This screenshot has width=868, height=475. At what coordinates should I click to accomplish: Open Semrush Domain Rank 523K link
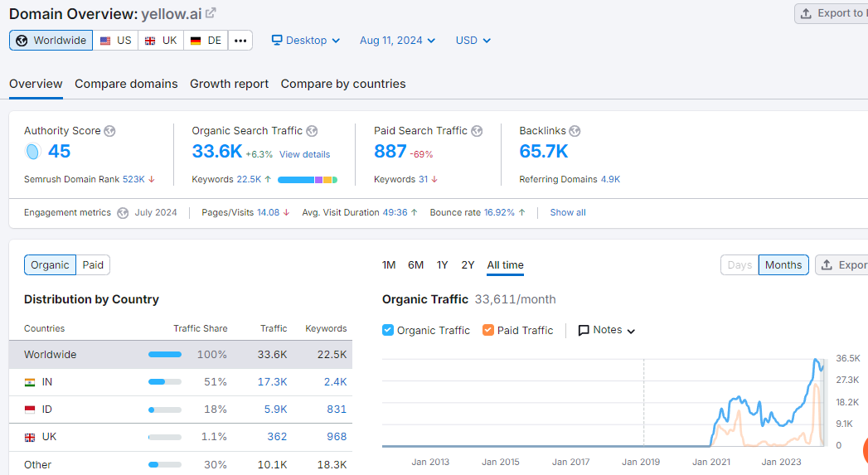click(133, 179)
